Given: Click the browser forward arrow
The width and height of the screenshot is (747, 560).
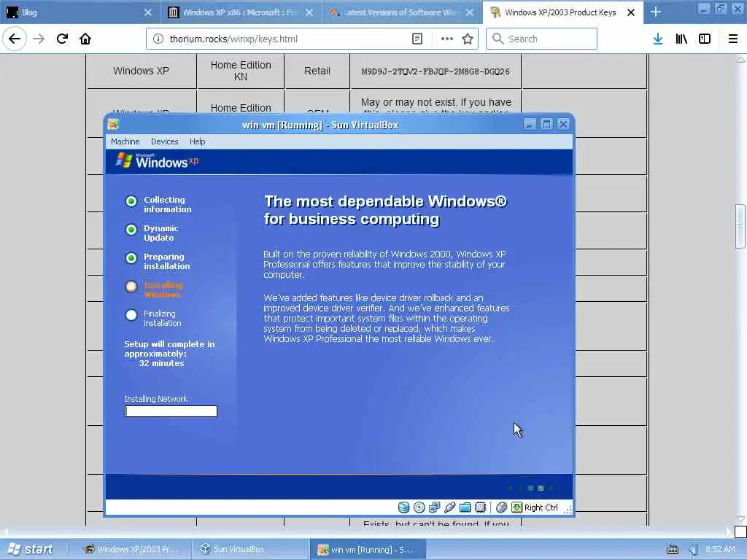Looking at the screenshot, I should (x=39, y=39).
